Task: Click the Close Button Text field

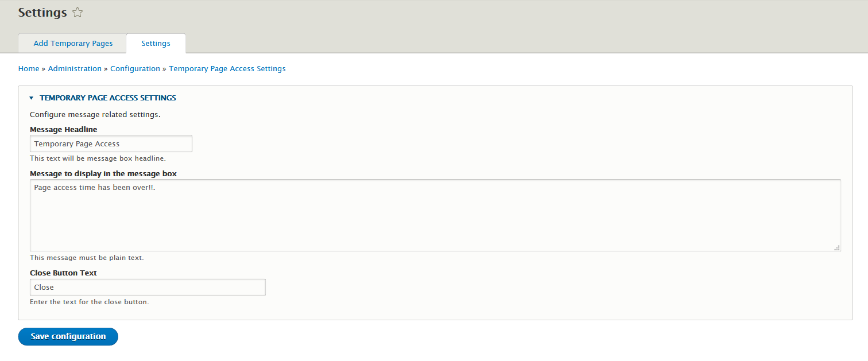Action: pos(147,287)
